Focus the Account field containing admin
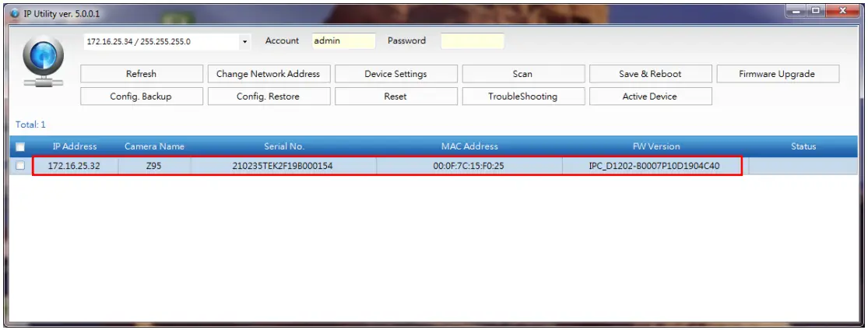This screenshot has width=868, height=330. (x=344, y=41)
